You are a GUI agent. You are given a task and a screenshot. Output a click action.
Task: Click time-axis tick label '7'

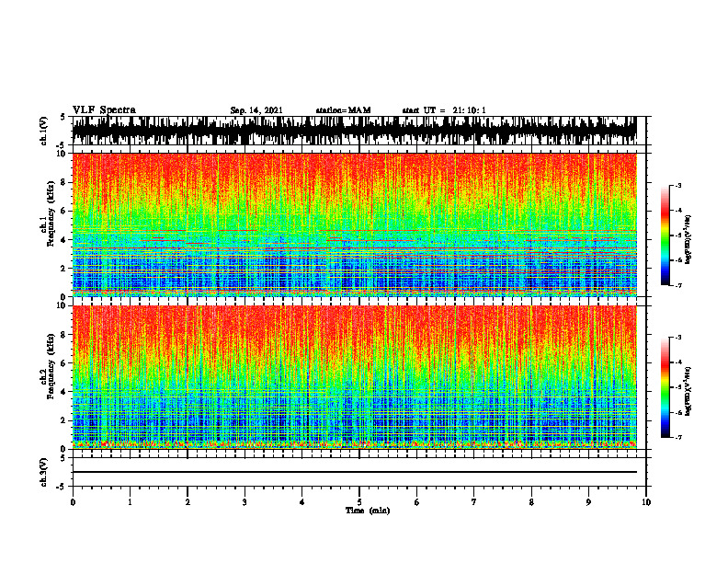pos(474,502)
